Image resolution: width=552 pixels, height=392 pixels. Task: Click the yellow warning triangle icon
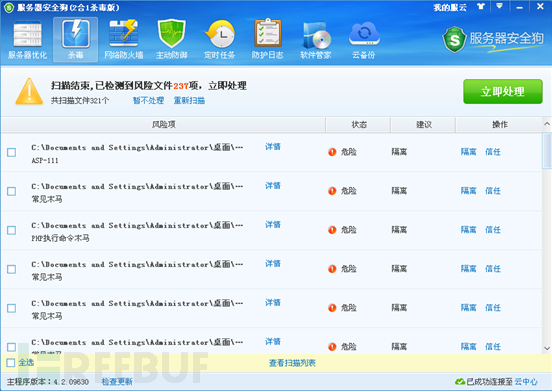[29, 91]
